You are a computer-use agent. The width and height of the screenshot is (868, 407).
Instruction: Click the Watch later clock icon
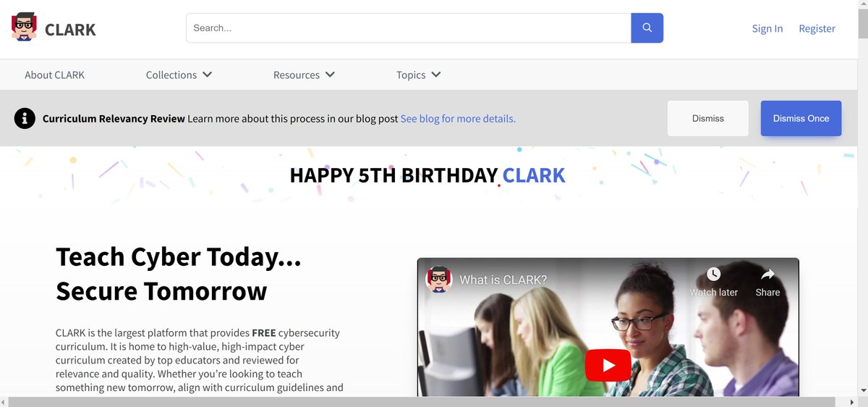(x=713, y=274)
